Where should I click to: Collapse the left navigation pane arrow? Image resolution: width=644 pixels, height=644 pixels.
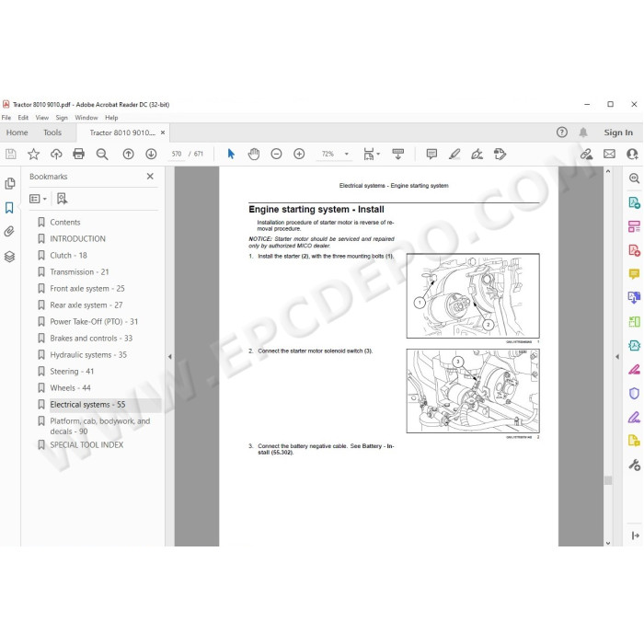pyautogui.click(x=169, y=357)
